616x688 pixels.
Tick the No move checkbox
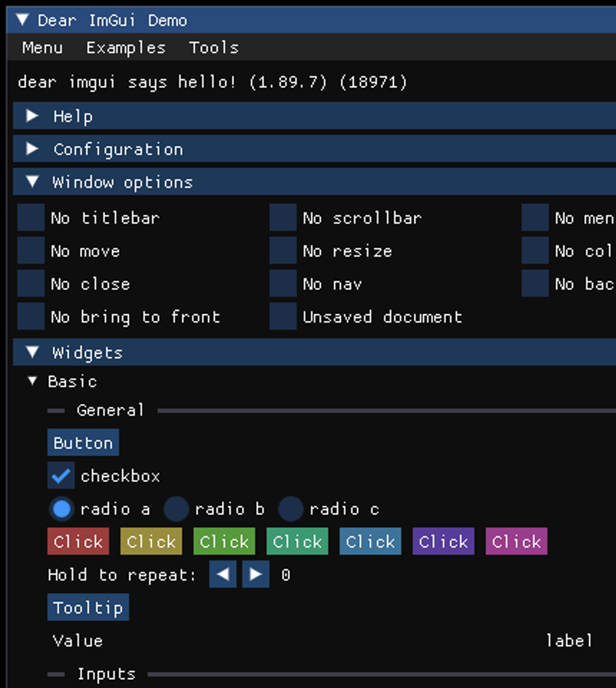click(31, 250)
